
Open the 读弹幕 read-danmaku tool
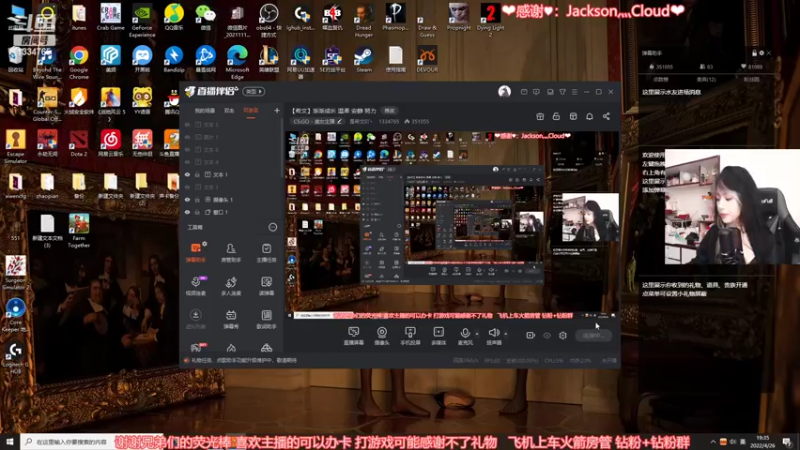266,286
